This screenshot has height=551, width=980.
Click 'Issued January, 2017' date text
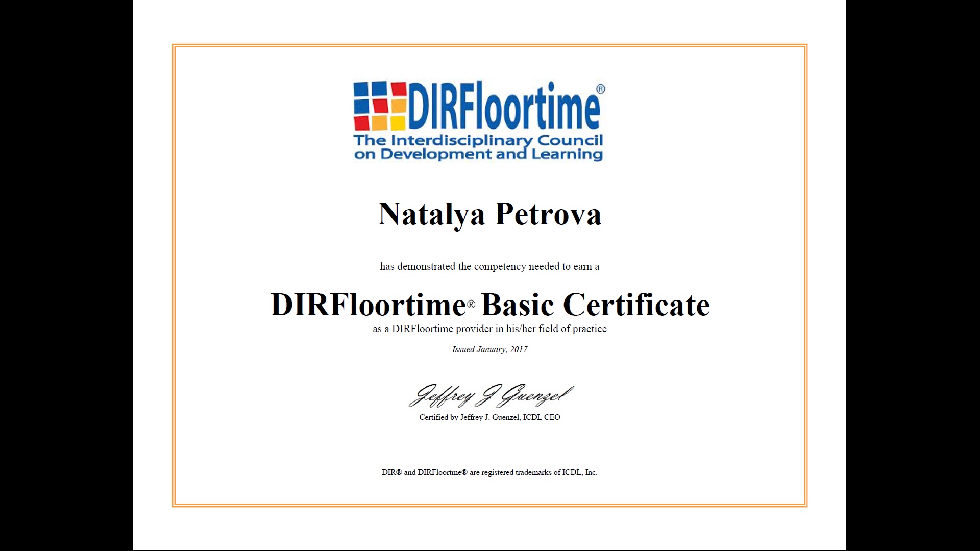489,349
